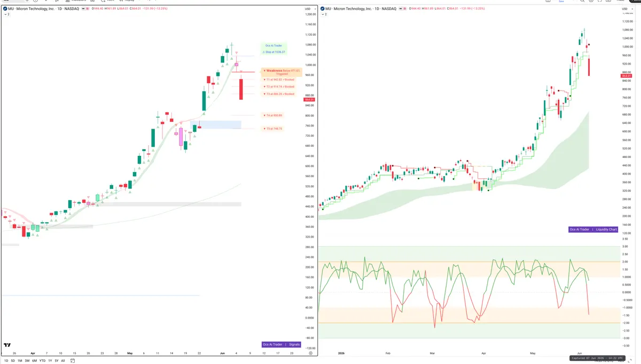Click Micron logo icon in left chart legend
This screenshot has height=364, width=641.
[5, 9]
